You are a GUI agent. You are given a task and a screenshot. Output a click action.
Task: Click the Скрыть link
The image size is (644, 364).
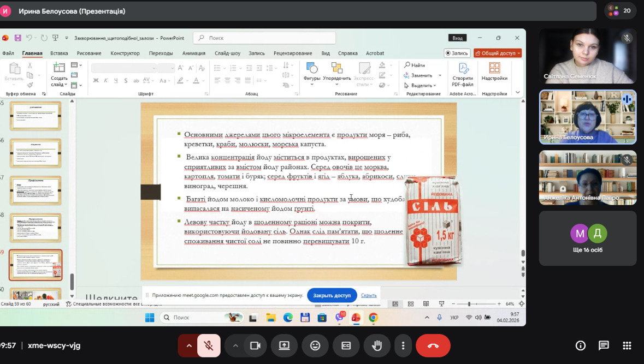[369, 295]
